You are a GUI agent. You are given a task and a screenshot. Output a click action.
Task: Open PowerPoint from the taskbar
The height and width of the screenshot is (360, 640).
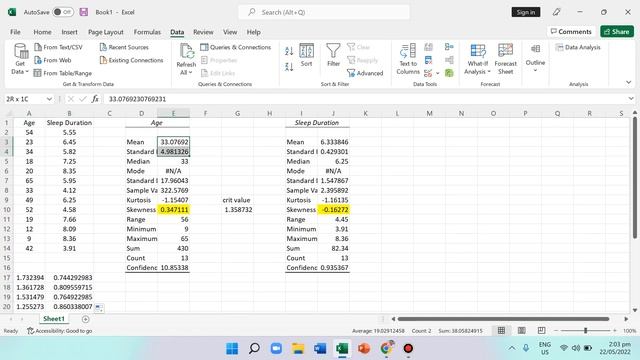364,349
